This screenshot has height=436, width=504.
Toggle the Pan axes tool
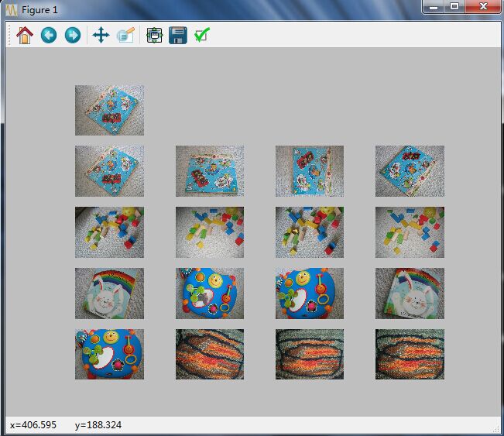pyautogui.click(x=101, y=35)
